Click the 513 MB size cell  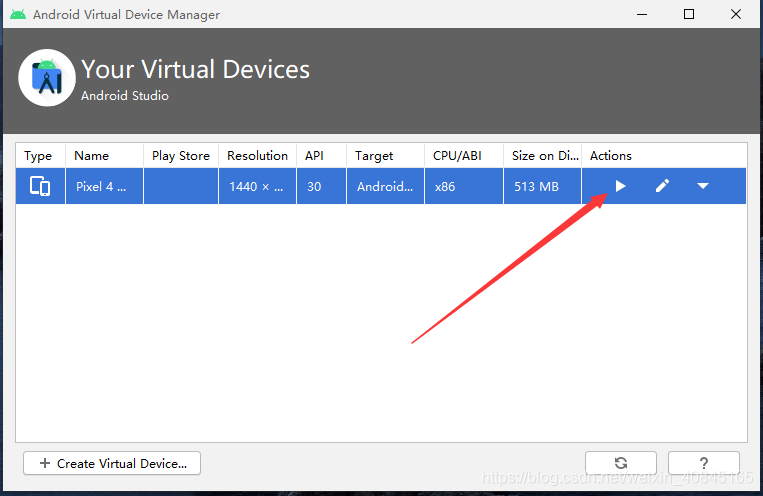point(543,186)
